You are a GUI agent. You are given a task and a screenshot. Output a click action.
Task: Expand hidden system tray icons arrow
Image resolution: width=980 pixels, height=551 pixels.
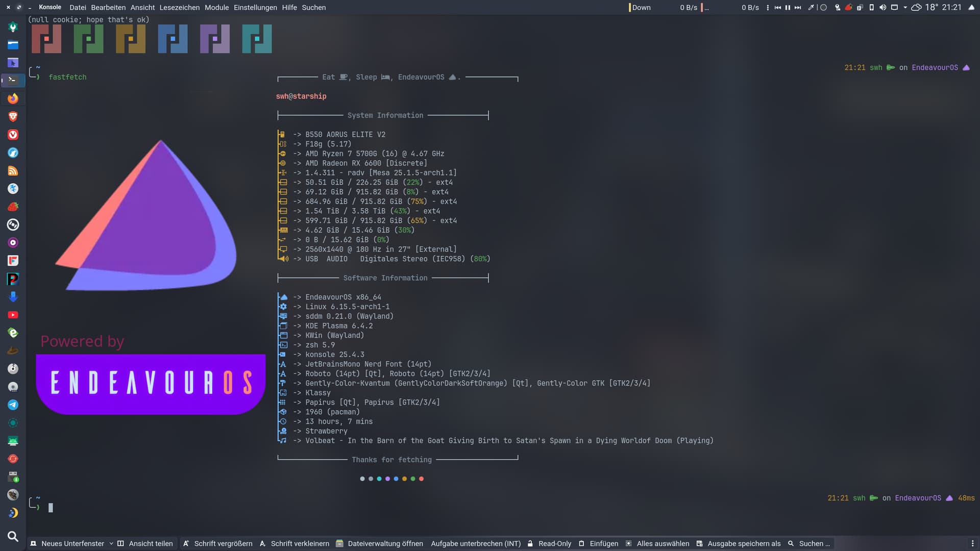pyautogui.click(x=905, y=8)
